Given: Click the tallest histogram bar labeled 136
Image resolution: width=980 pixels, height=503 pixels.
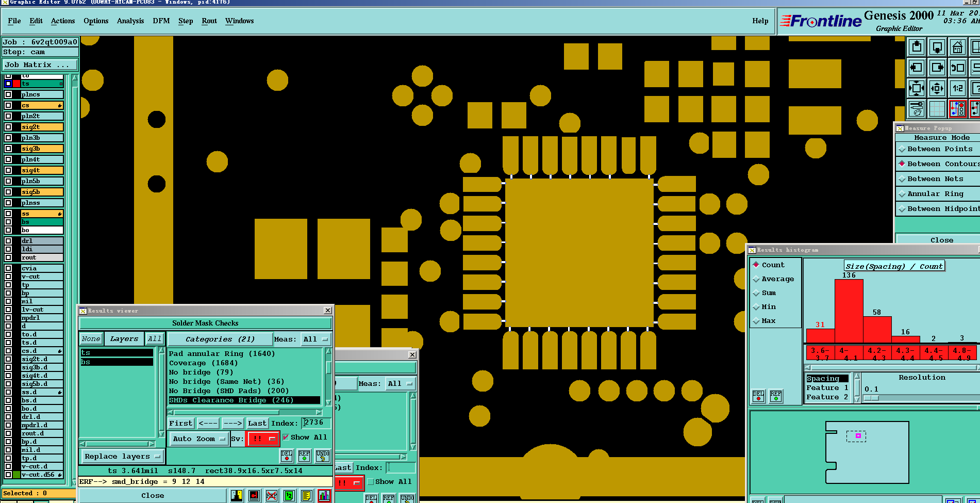Looking at the screenshot, I should tap(849, 311).
